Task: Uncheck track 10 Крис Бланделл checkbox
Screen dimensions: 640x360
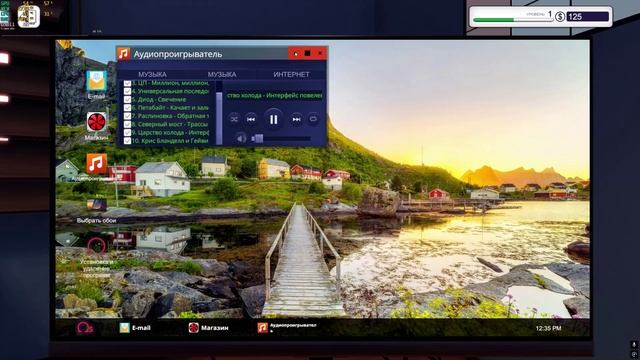Action: (127, 141)
